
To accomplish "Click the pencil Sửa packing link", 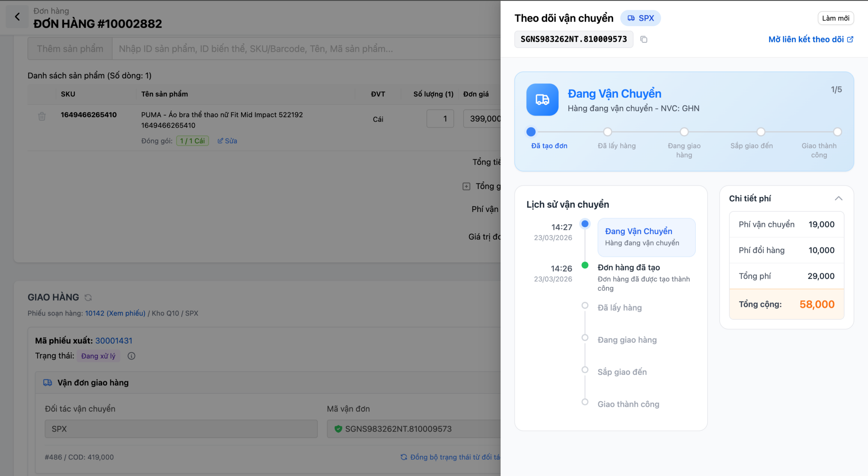I will 227,141.
